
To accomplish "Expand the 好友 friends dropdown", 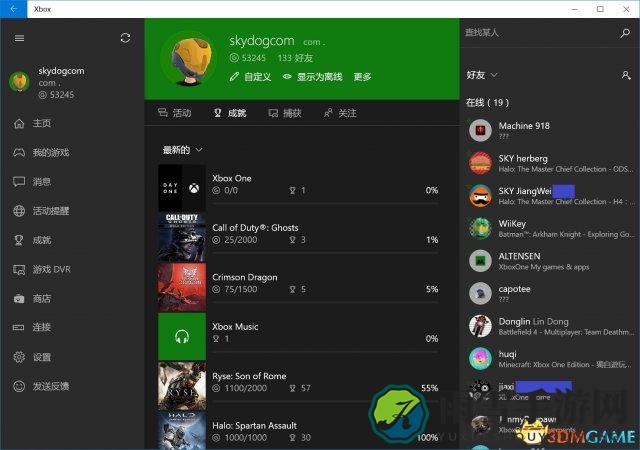I will [482, 75].
